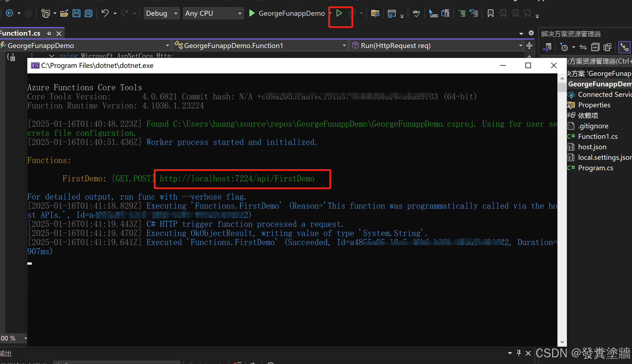Click Sync with Active Document arrows icon

[583, 47]
